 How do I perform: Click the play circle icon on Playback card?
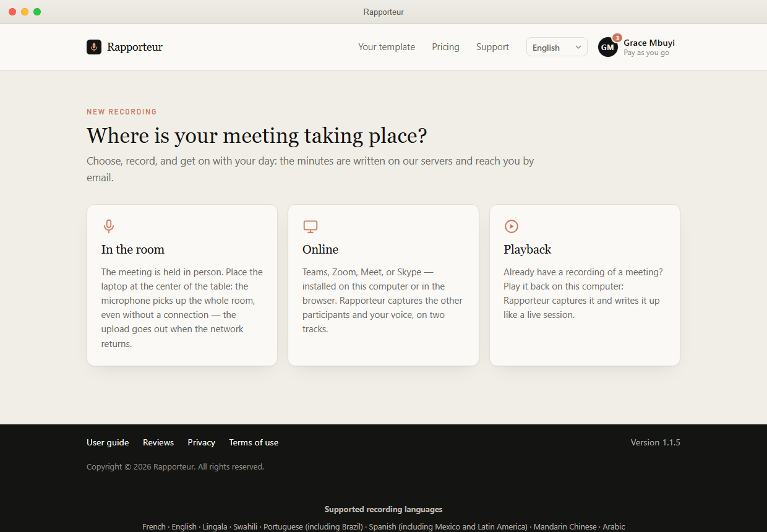[512, 226]
